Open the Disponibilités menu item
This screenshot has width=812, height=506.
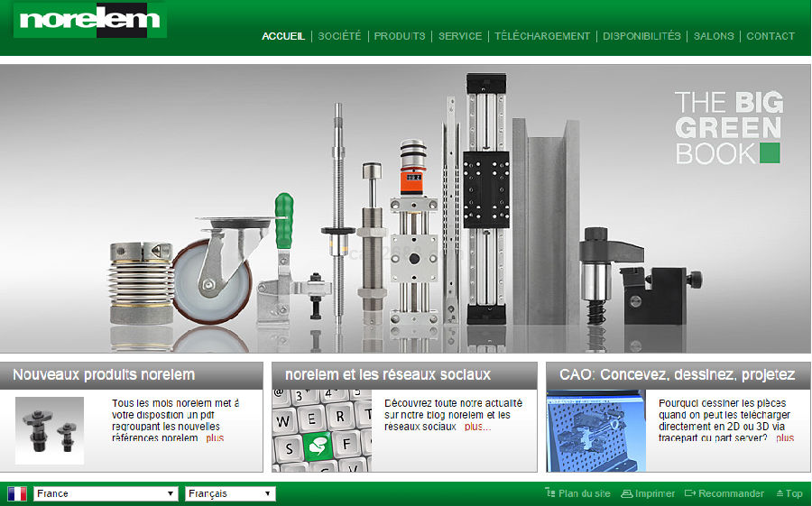coord(641,36)
